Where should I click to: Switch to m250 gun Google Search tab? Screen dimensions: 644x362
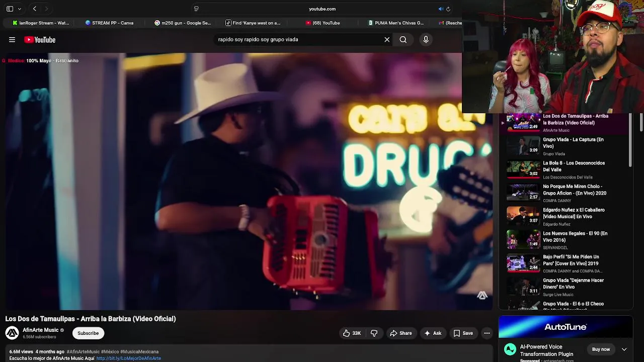(183, 23)
